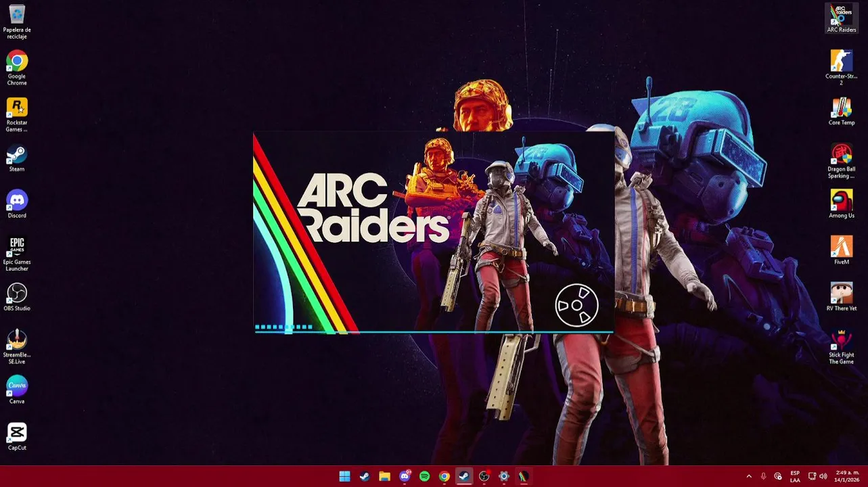The image size is (868, 487).
Task: Open the Canva desktop shortcut
Action: (x=17, y=391)
